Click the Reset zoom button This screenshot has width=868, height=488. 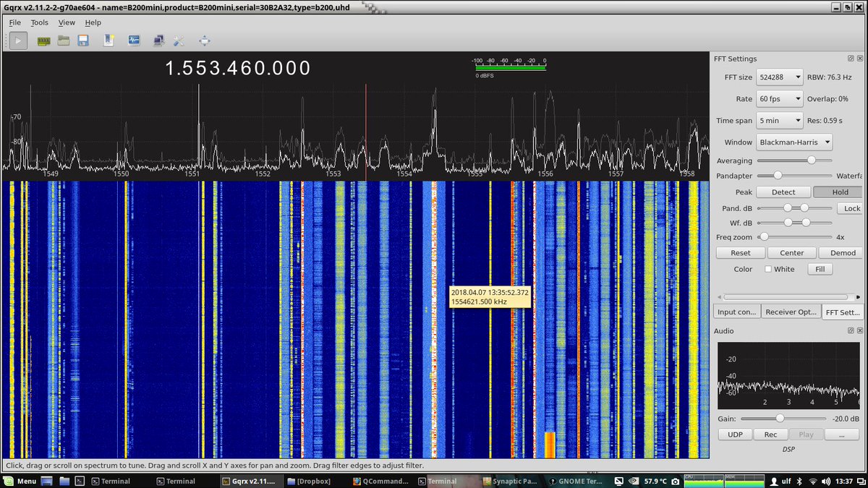(740, 253)
